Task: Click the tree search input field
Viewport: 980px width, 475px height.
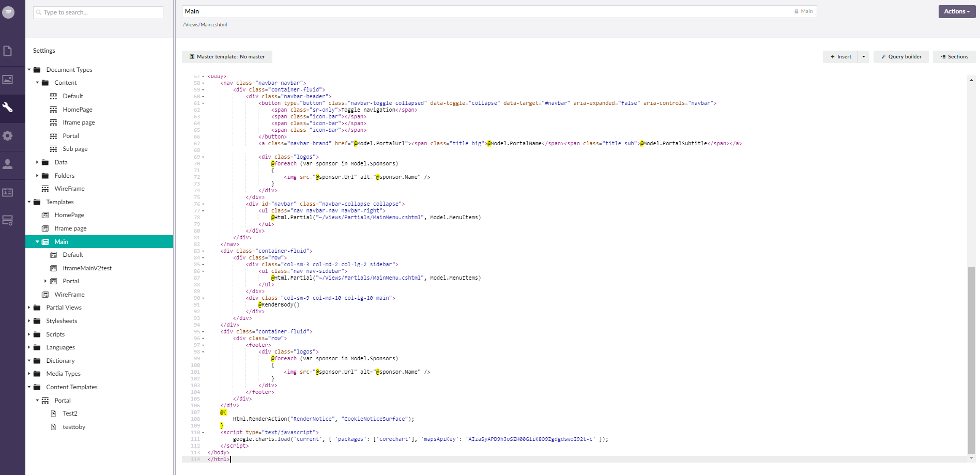Action: tap(98, 12)
